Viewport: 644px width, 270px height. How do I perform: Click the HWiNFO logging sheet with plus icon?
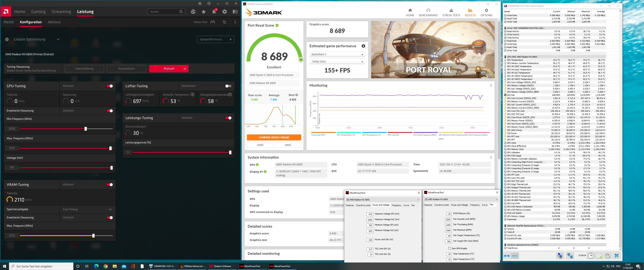599,256
